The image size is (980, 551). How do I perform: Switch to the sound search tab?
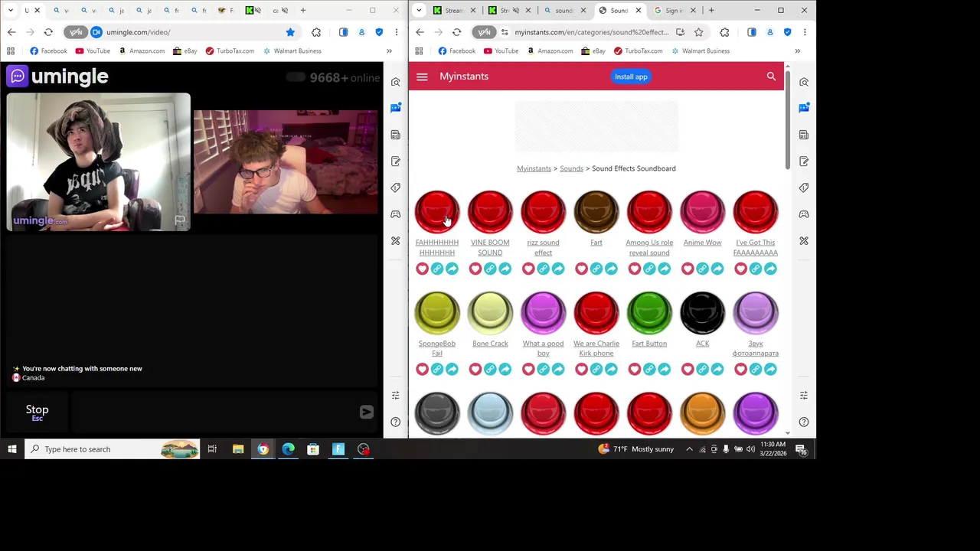pyautogui.click(x=563, y=11)
